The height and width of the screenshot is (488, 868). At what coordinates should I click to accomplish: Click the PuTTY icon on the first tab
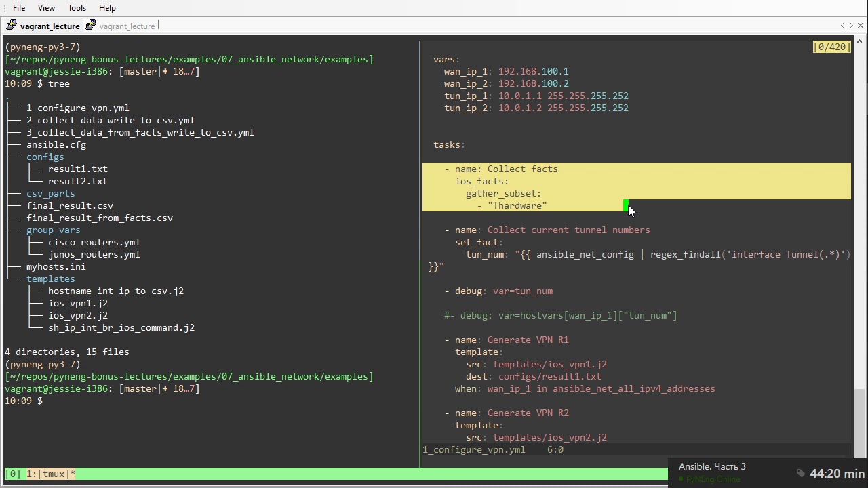pos(12,26)
